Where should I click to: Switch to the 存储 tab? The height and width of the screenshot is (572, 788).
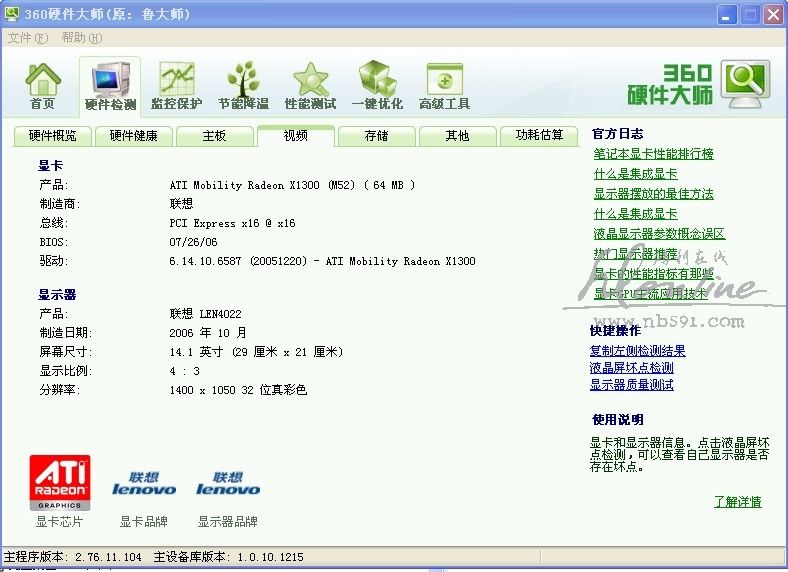[x=376, y=136]
